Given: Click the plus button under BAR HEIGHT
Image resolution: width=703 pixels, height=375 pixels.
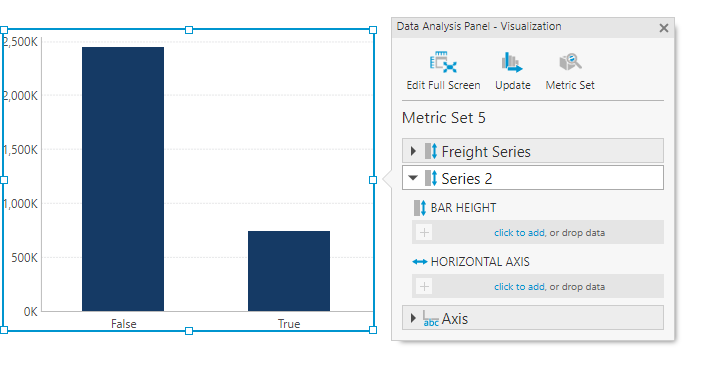Looking at the screenshot, I should 424,232.
